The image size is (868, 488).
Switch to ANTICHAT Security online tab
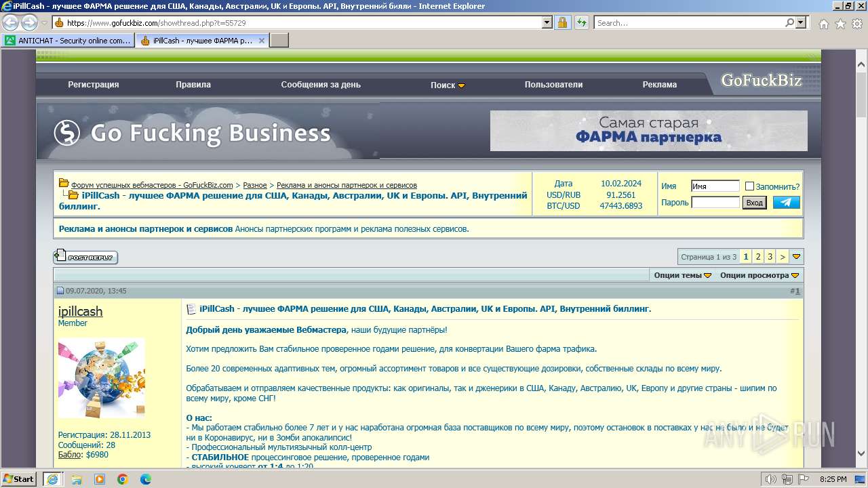(x=68, y=41)
